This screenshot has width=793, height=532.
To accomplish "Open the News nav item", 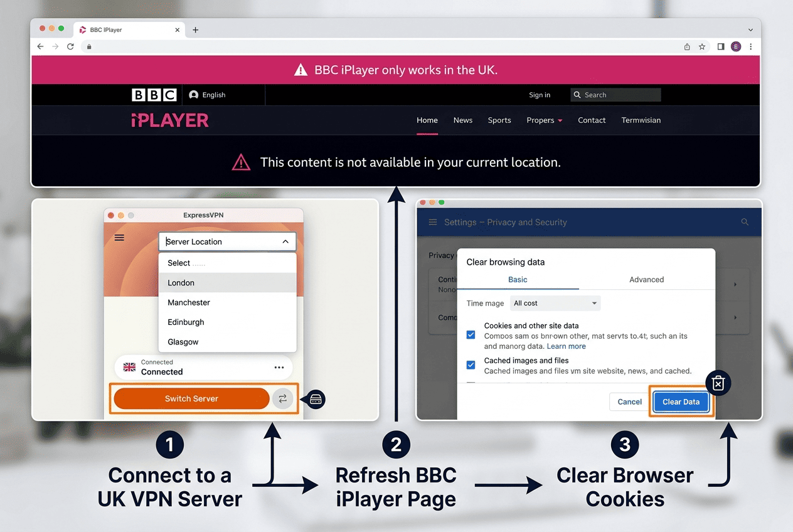I will (x=463, y=120).
